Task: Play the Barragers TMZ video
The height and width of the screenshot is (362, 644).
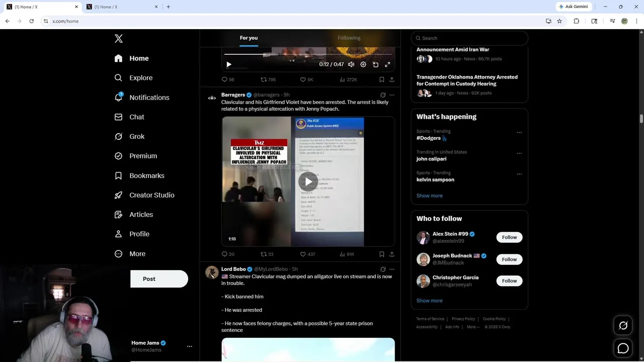Action: [308, 182]
